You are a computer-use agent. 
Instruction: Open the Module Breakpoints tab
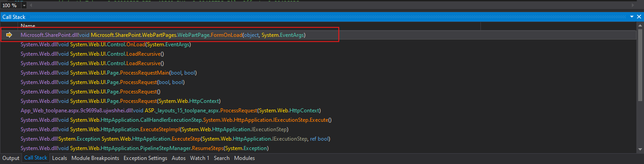[x=95, y=158]
